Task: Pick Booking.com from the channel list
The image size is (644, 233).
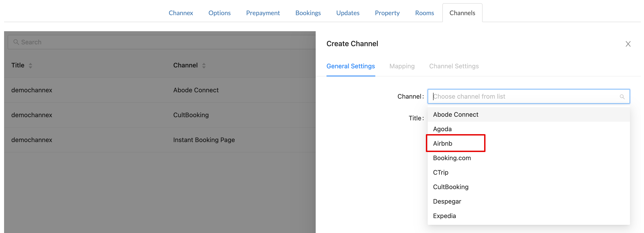Action: click(528, 158)
